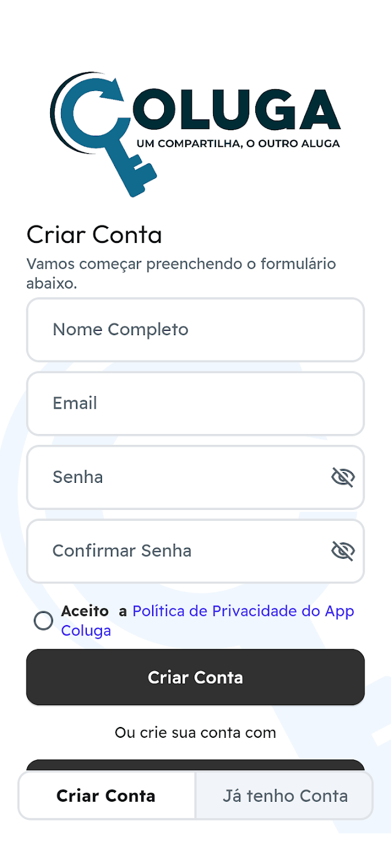Open the Já tenho Conta tab
The width and height of the screenshot is (391, 868).
point(285,796)
